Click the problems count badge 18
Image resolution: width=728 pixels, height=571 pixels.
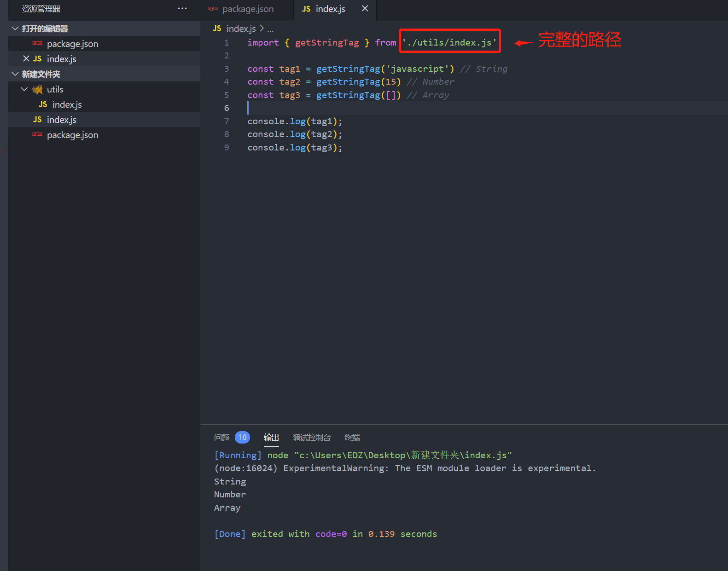(242, 437)
